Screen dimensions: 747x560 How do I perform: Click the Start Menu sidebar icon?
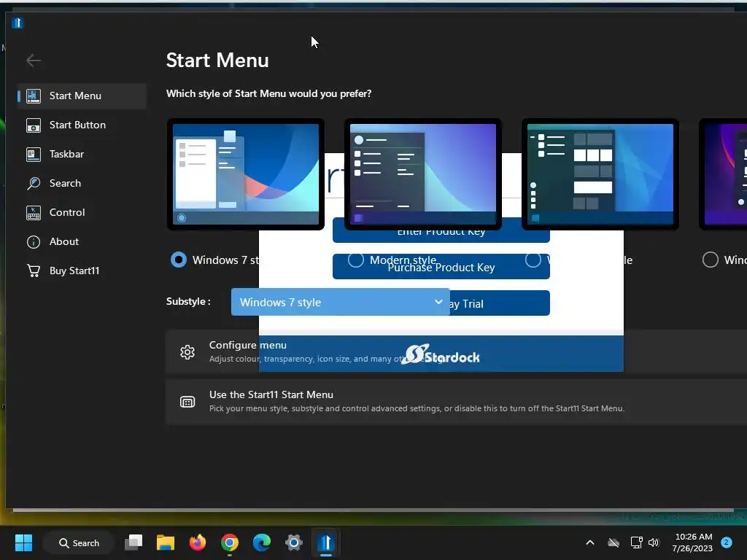click(x=34, y=96)
